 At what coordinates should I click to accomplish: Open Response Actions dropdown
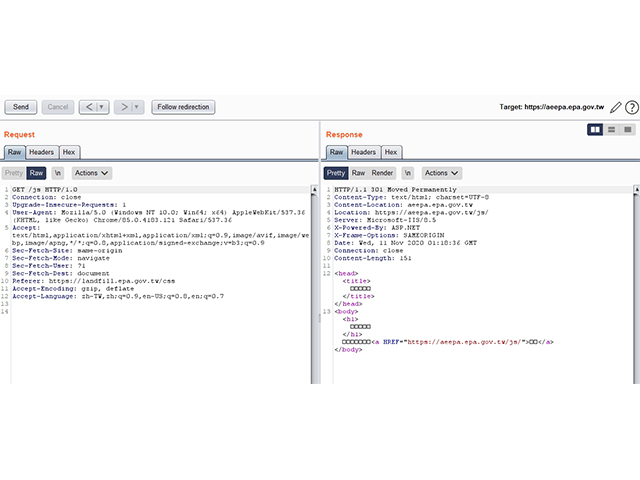[442, 173]
